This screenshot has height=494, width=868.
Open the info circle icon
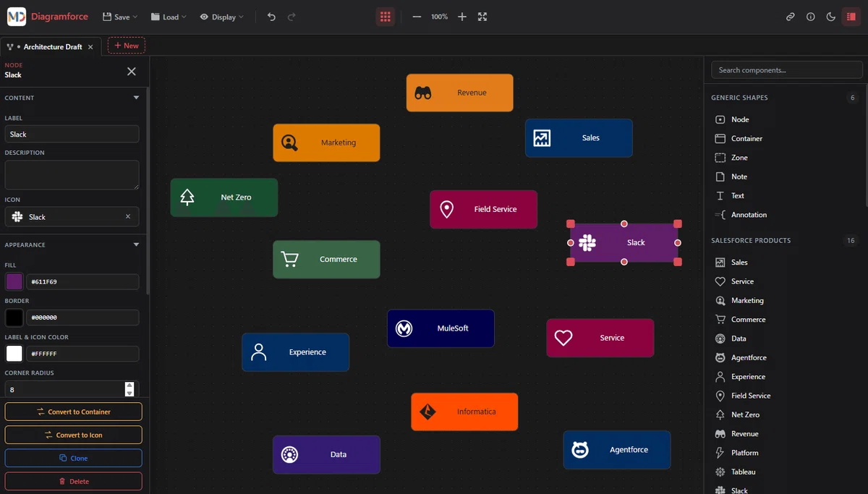click(x=811, y=17)
